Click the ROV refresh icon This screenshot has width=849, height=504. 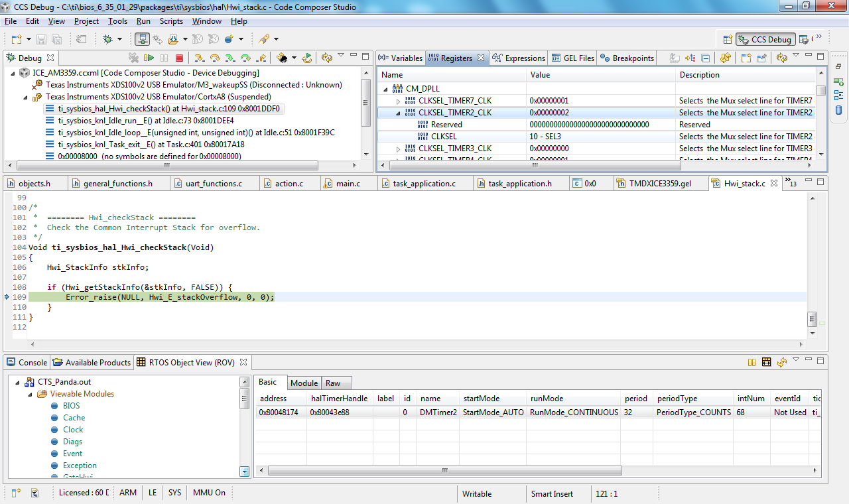click(782, 362)
